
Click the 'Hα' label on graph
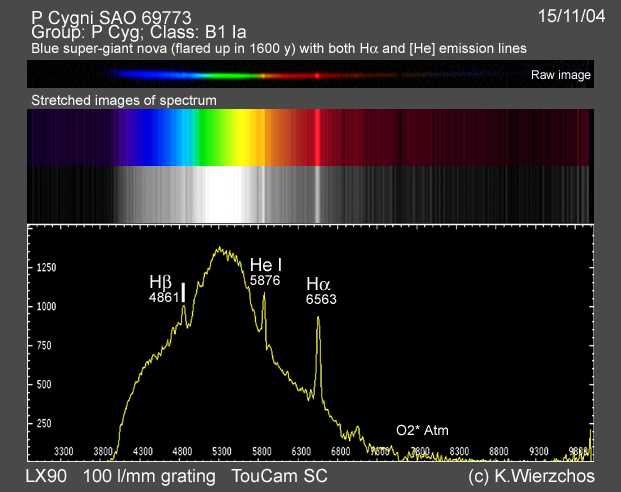pos(318,284)
